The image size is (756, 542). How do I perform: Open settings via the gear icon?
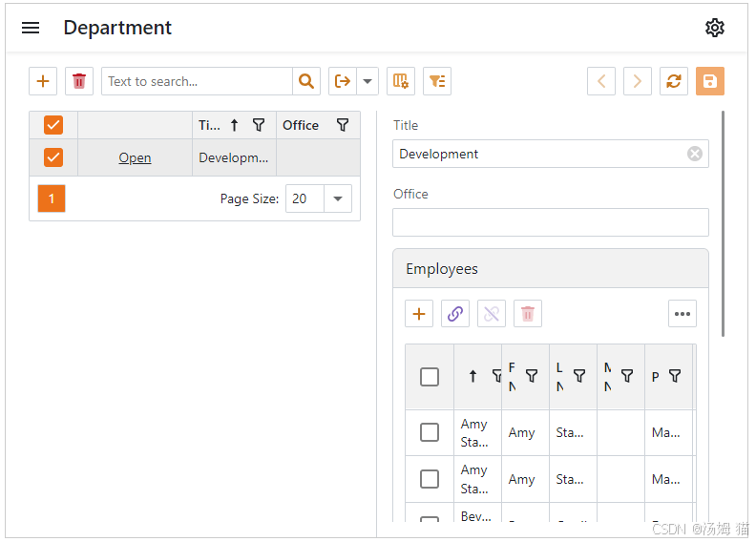[715, 28]
